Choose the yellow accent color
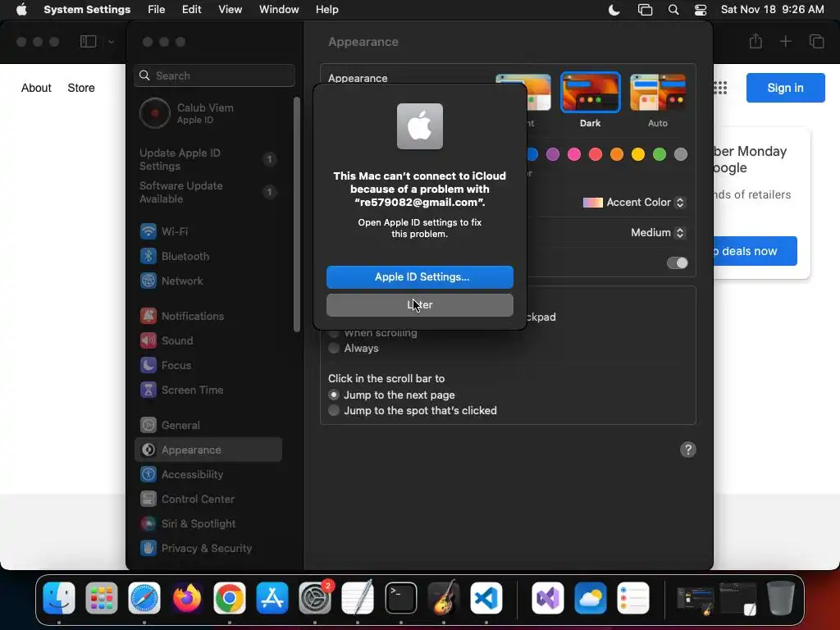 coord(638,155)
